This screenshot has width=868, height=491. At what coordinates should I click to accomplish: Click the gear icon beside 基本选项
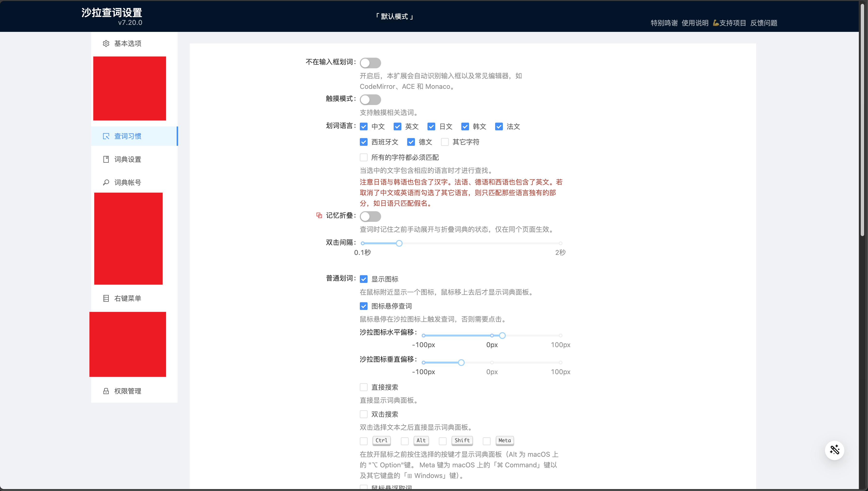click(x=106, y=43)
